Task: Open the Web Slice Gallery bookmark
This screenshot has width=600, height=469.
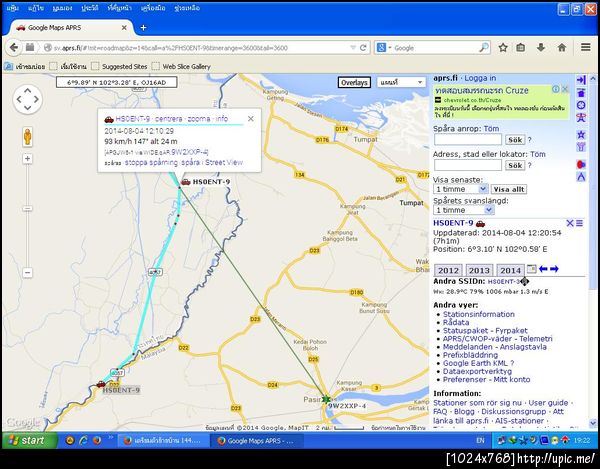Action: click(181, 66)
